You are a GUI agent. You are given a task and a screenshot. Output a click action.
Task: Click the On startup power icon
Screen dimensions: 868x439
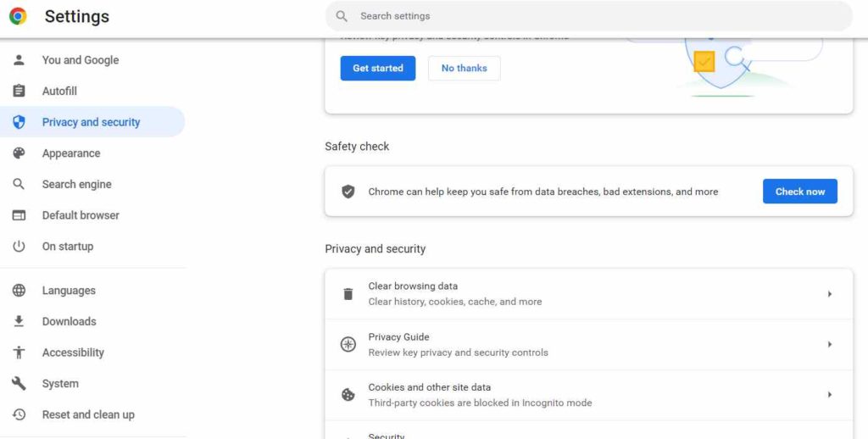[x=19, y=247]
